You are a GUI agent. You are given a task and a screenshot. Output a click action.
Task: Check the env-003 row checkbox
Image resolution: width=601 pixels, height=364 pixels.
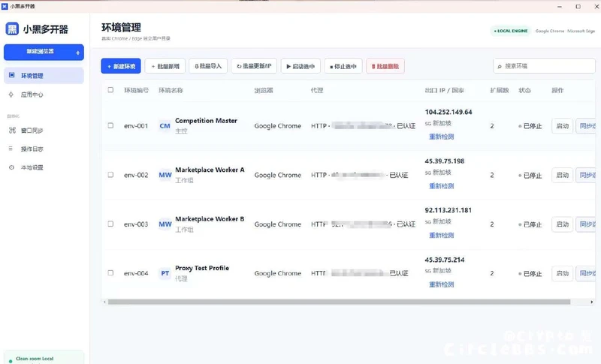tap(110, 224)
